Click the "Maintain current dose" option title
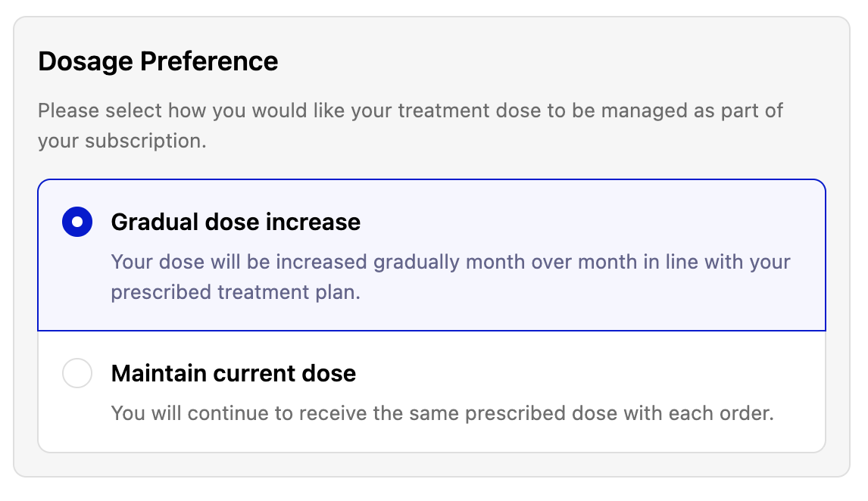This screenshot has height=501, width=868. 233,374
